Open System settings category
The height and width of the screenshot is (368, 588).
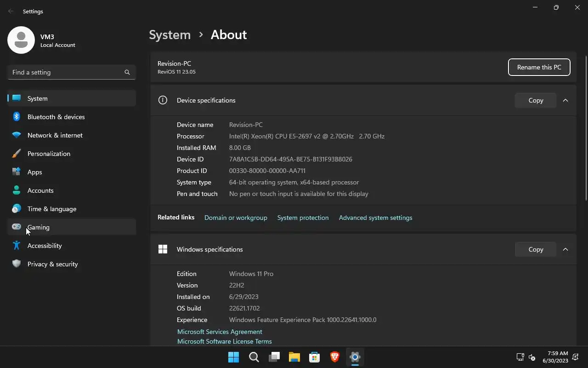click(x=72, y=98)
